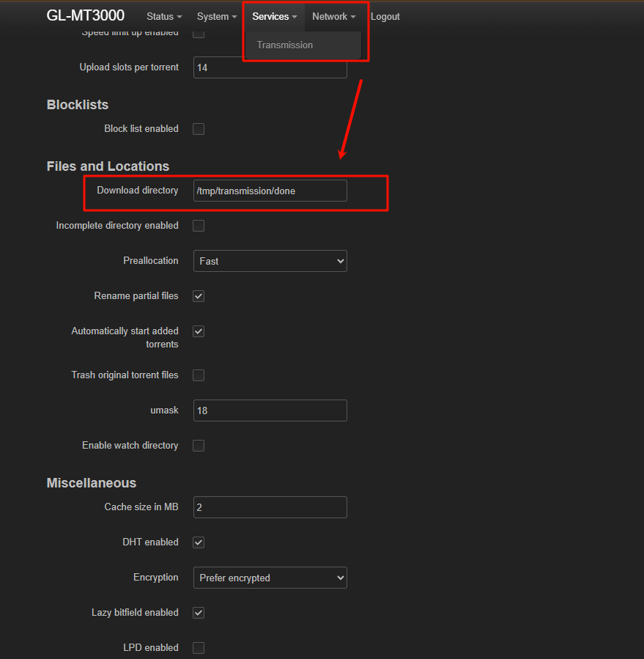Screen dimensions: 644x659
Task: Click the Logout link
Action: (x=385, y=16)
